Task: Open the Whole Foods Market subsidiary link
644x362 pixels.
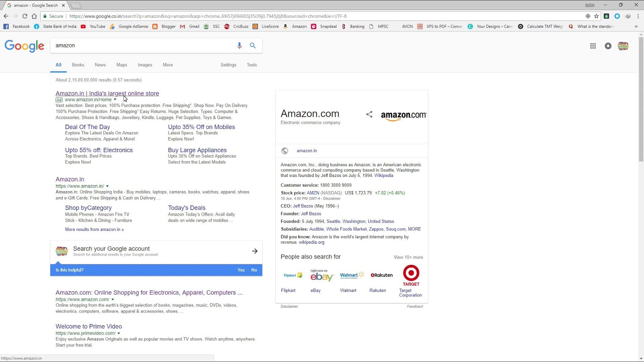Action: [346, 229]
